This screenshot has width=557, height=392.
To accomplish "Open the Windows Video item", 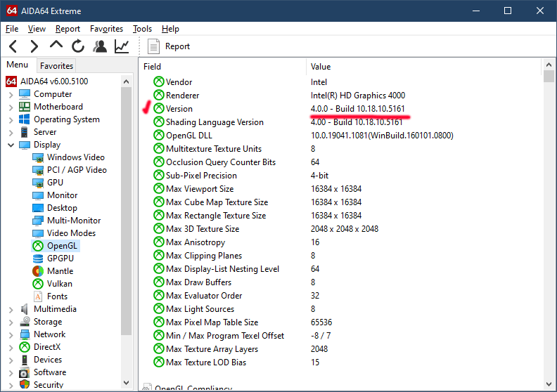I will coord(68,157).
